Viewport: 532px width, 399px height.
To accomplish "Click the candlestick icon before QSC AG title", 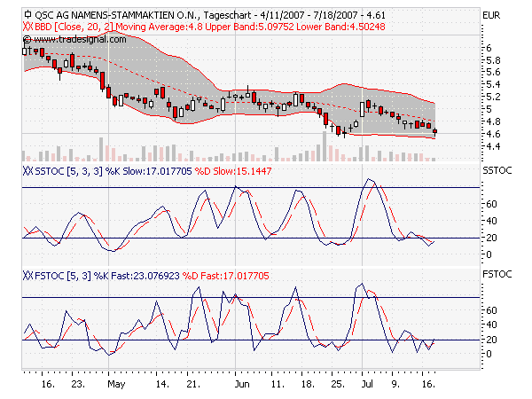I will point(27,14).
